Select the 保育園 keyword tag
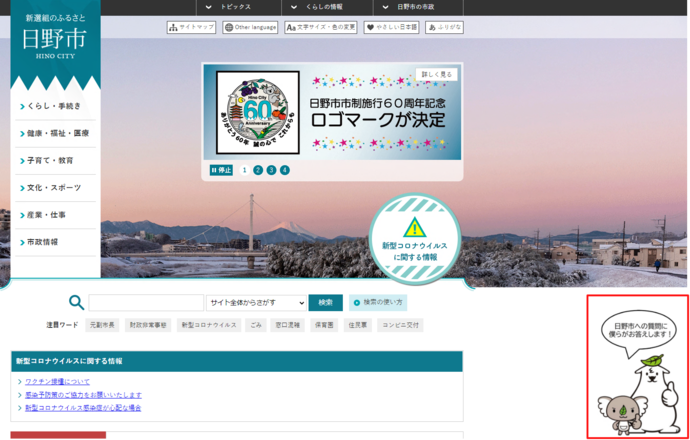Screen dimensions: 690x440 pos(324,326)
